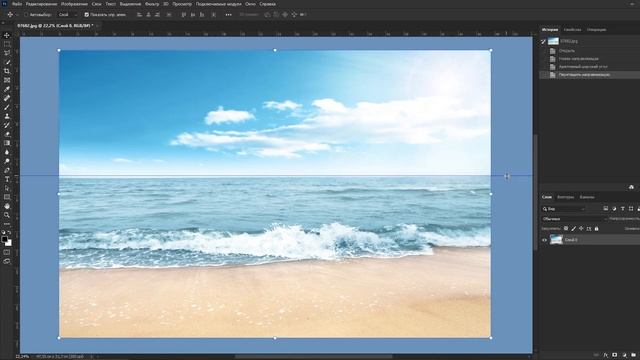Click the history snapshot thumbnail
Viewport: 640px width, 360px height.
pos(553,41)
